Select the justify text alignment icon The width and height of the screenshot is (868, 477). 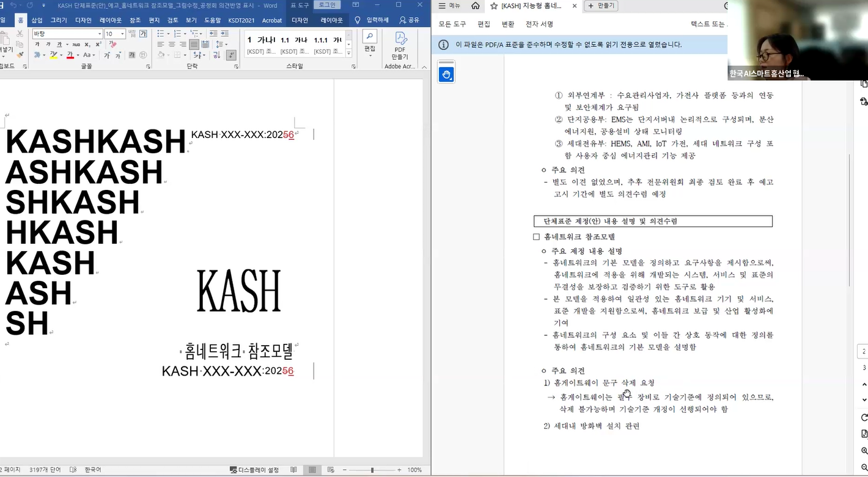(194, 45)
